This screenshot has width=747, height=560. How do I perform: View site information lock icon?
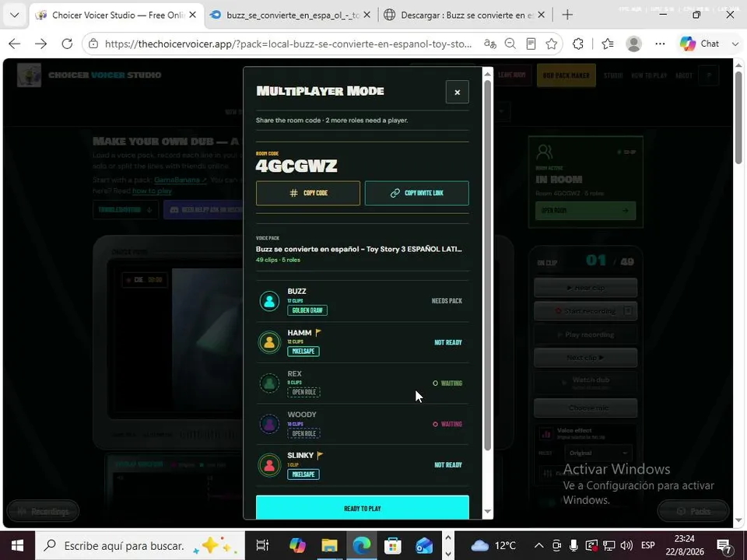tap(94, 44)
